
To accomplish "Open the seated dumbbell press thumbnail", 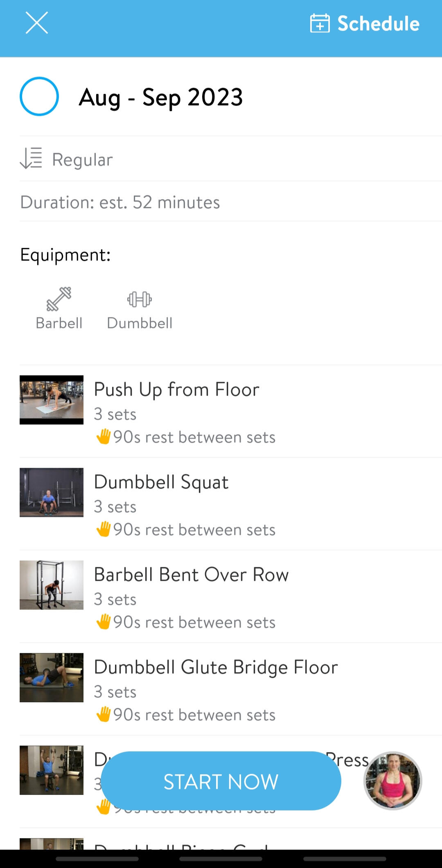I will [52, 770].
